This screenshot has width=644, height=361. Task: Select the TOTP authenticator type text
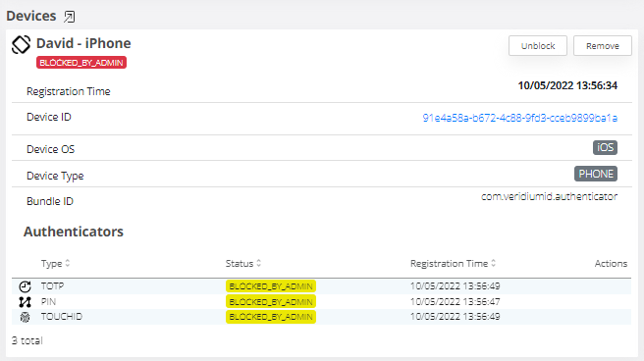53,285
